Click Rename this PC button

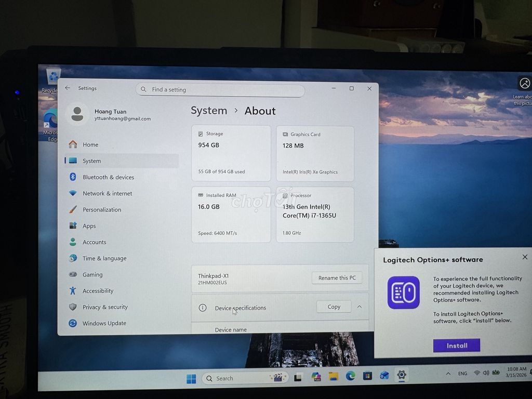click(337, 278)
